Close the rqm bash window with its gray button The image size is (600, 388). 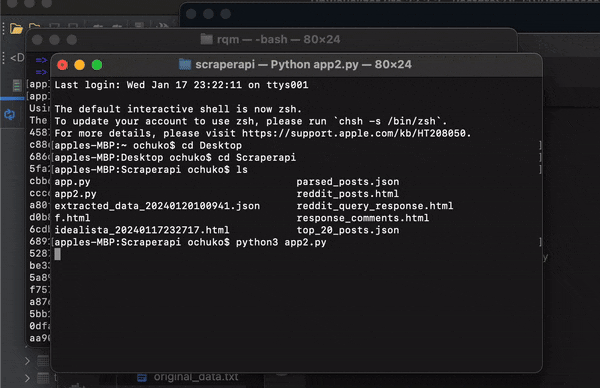(x=37, y=40)
